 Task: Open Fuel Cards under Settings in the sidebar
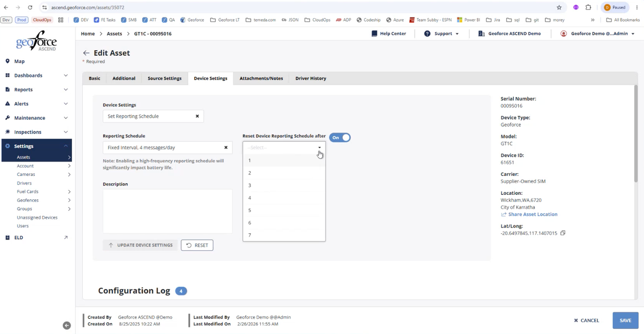point(28,191)
